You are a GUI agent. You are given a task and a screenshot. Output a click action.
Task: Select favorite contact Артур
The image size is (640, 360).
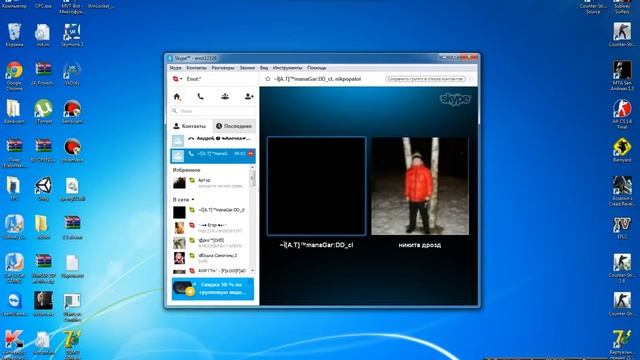[x=210, y=183]
